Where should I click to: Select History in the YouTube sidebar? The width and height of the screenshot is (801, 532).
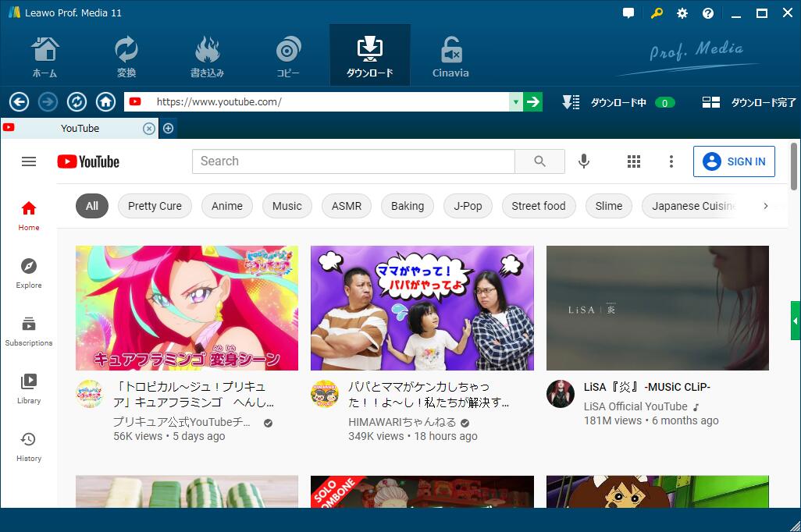(x=28, y=445)
